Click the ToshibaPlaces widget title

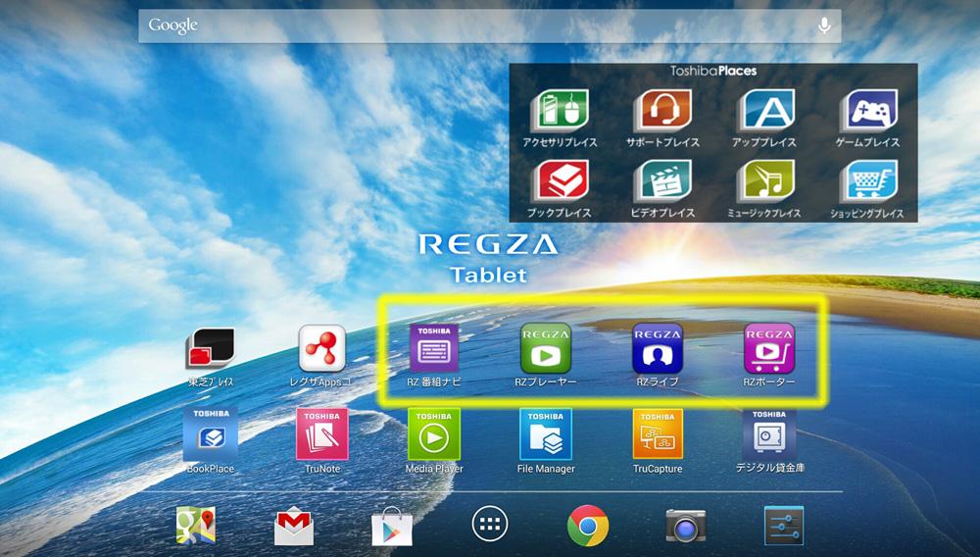[x=713, y=72]
